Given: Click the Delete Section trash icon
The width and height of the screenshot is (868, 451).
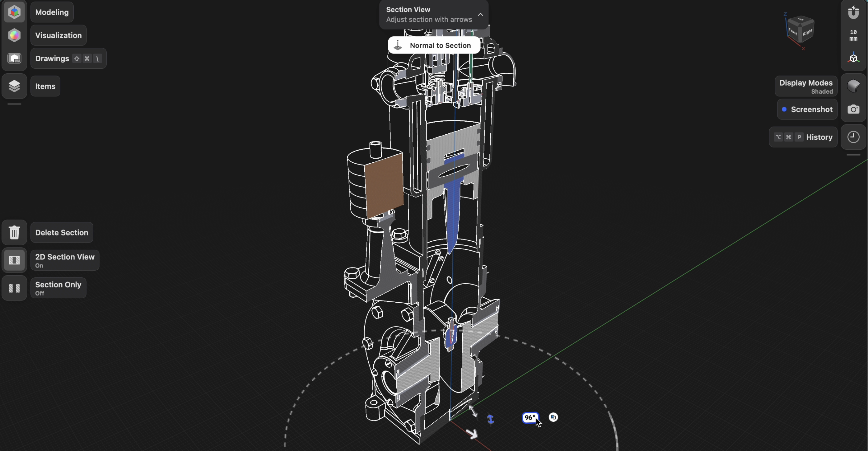Looking at the screenshot, I should click(14, 232).
